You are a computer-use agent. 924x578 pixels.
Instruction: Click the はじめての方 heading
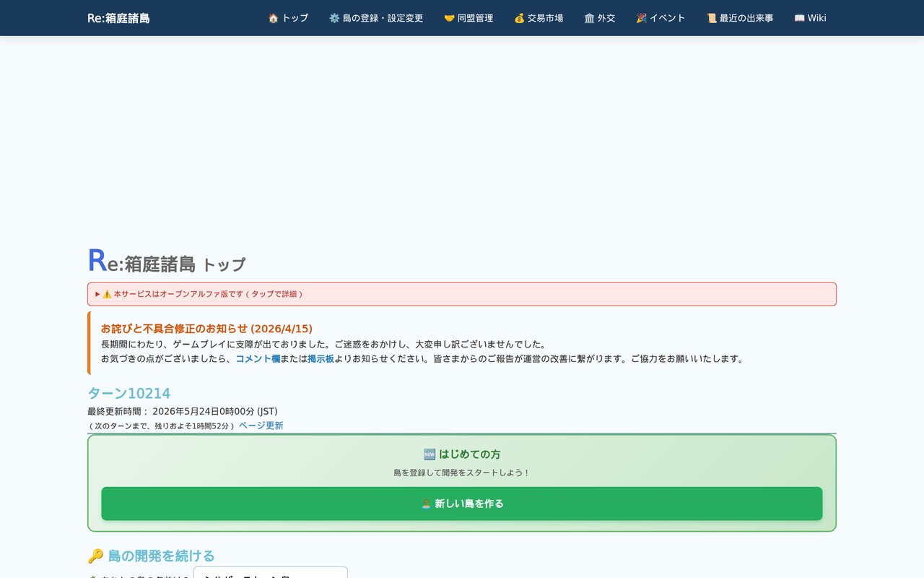(462, 454)
